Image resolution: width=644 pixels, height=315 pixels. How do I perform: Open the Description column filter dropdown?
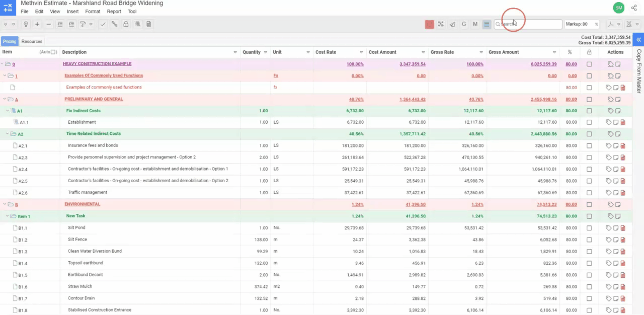235,52
